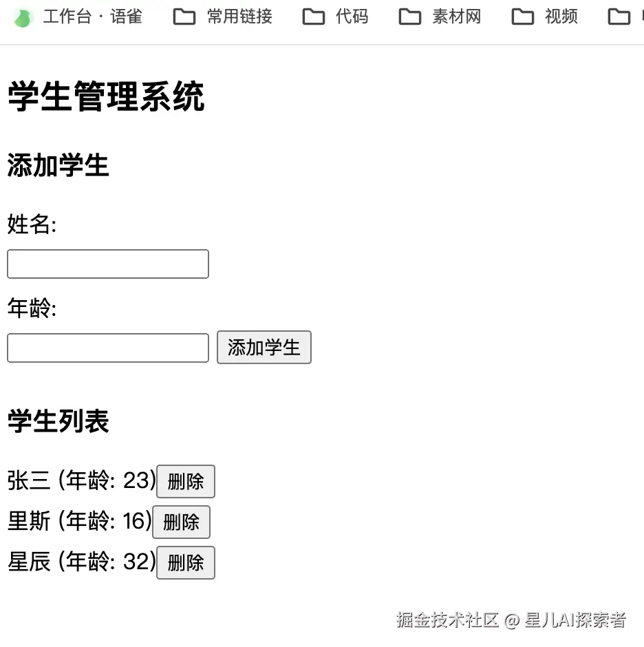Click the Yuque green favicon icon

pyautogui.click(x=23, y=16)
